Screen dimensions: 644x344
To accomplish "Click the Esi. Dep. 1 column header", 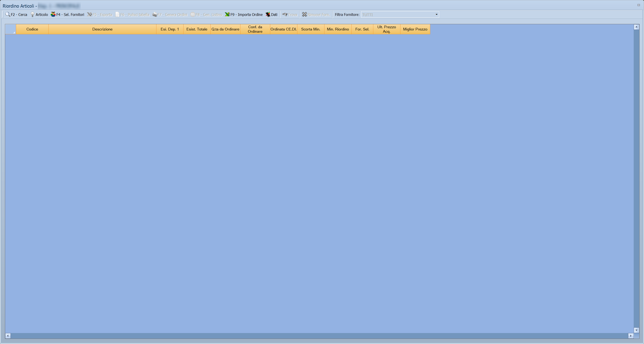I will click(170, 29).
